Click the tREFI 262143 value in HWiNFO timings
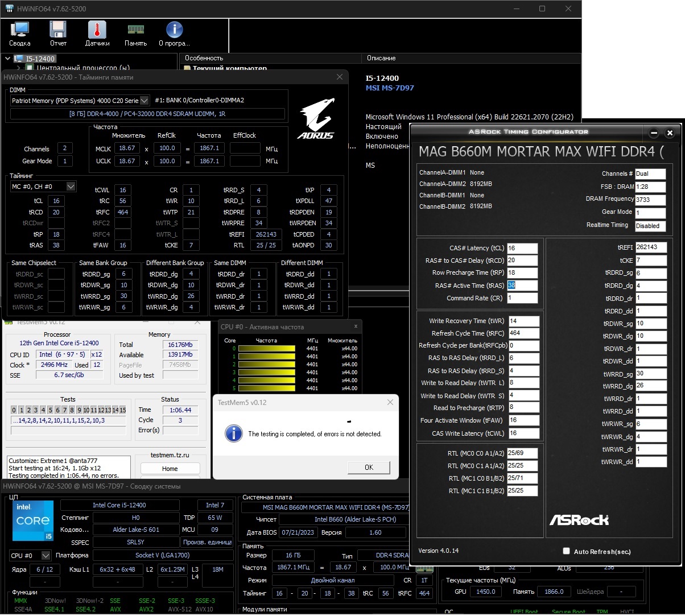The image size is (685, 616). (266, 234)
